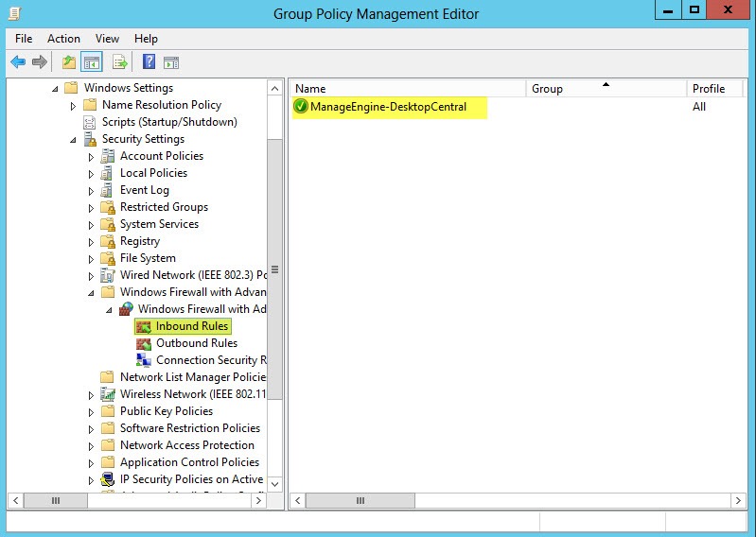Expand the Account Policies node
The height and width of the screenshot is (537, 756).
[91, 157]
